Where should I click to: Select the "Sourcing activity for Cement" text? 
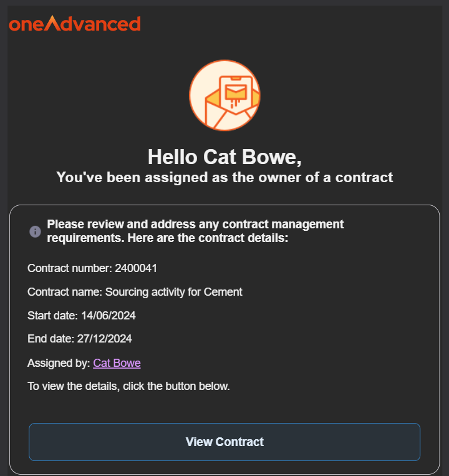pos(173,291)
